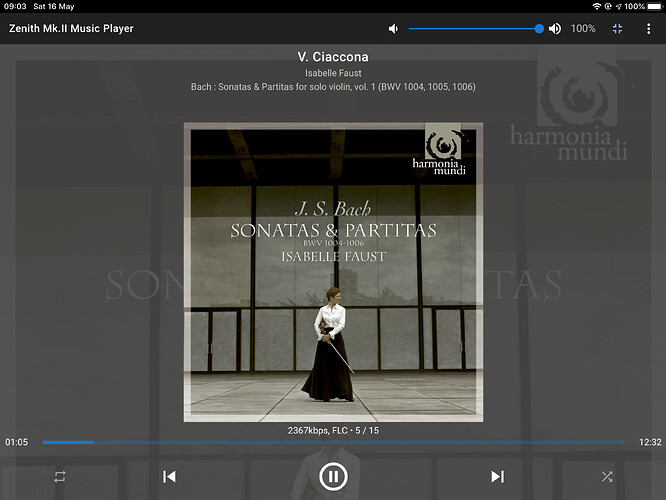Click the battery indicator in status bar

655,6
